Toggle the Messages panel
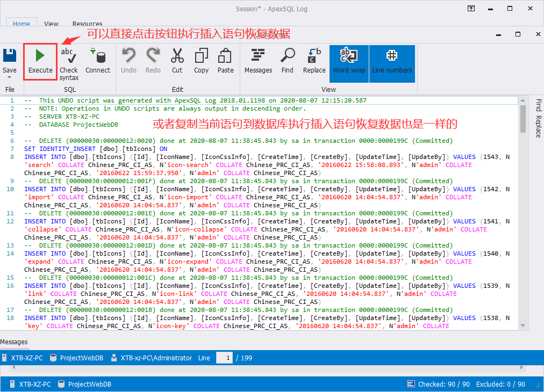544x392 pixels. tap(258, 60)
